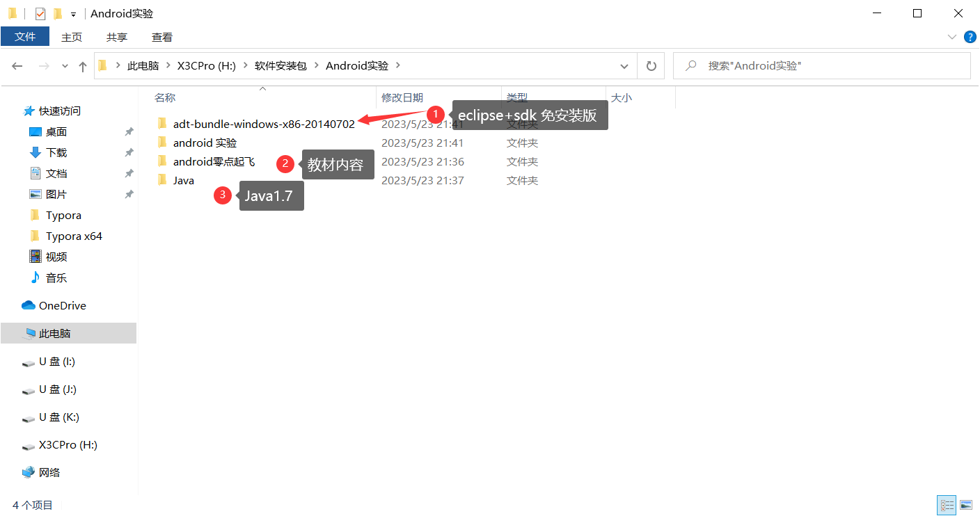Open the 图片 folder in the sidebar
Screen dimensions: 980x516
[x=56, y=194]
